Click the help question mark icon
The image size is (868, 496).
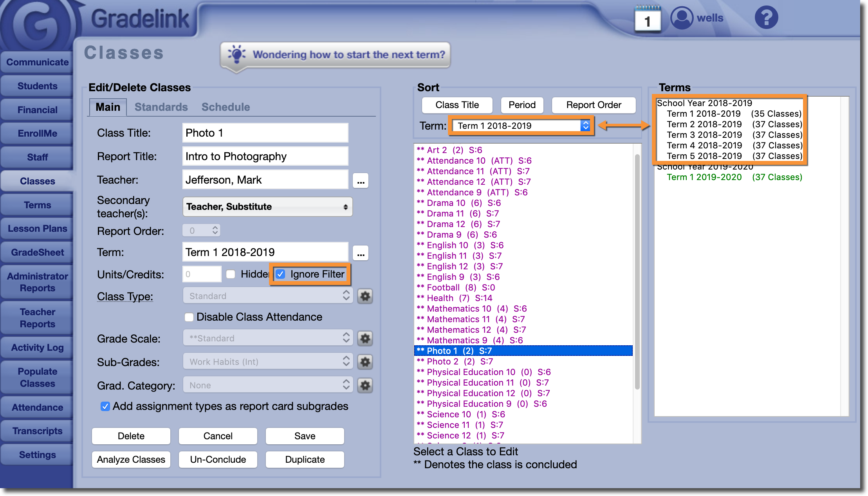coord(766,18)
